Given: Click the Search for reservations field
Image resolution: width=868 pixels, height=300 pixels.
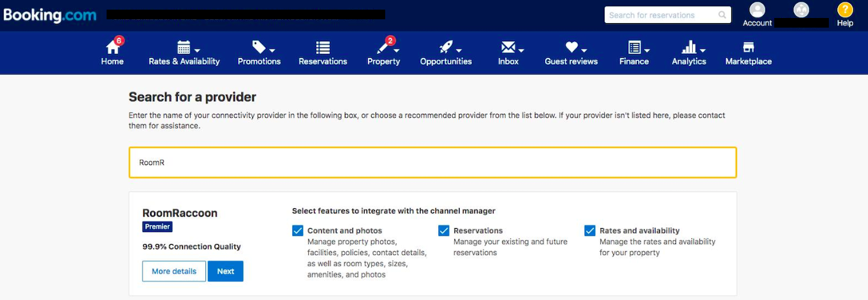Looking at the screenshot, I should (668, 15).
